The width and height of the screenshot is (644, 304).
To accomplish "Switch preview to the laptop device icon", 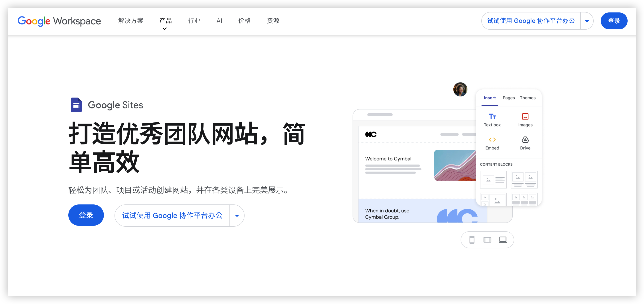I will (502, 240).
